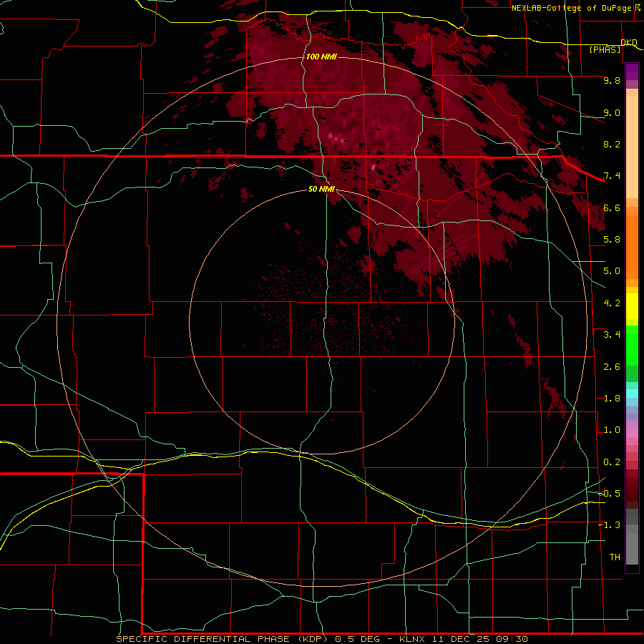Click the KDP product label above [PHAS]
The image size is (644, 644).
tap(629, 42)
